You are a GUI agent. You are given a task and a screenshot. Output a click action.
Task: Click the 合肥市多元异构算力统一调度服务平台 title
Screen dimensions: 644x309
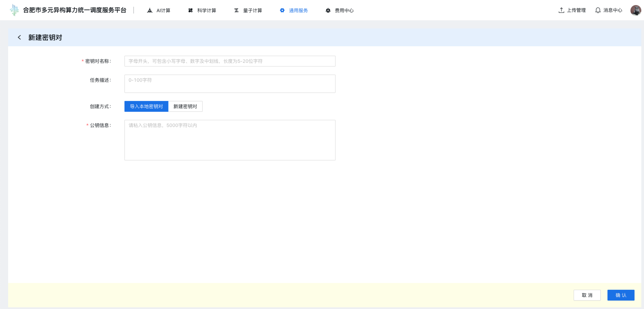74,10
